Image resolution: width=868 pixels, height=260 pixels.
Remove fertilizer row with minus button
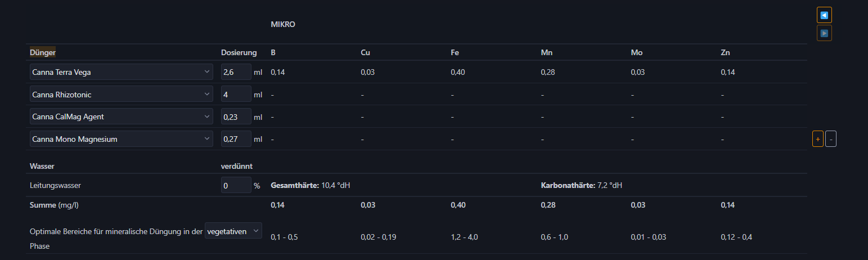(x=831, y=139)
